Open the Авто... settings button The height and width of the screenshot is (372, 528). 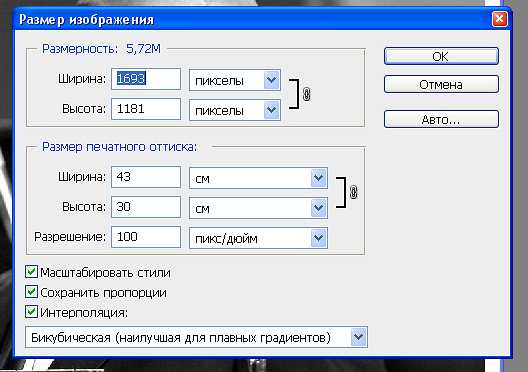[x=441, y=119]
